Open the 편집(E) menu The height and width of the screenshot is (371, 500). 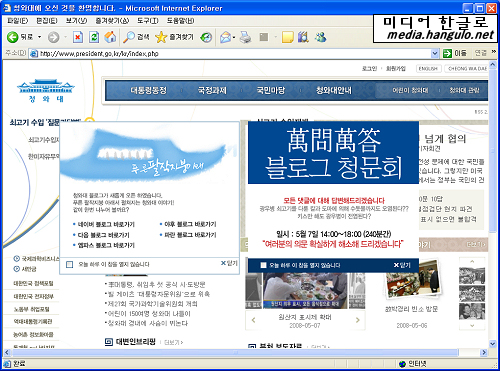pos(47,21)
